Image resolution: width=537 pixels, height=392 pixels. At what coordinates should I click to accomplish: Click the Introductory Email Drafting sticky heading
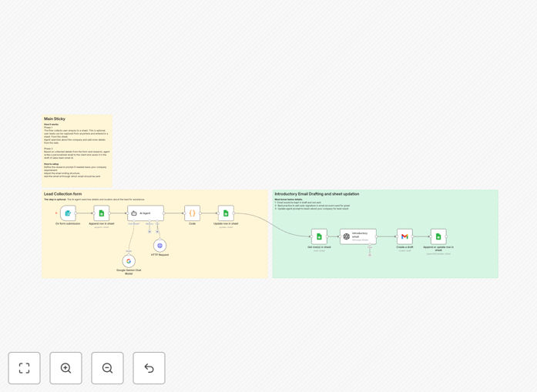pyautogui.click(x=317, y=194)
